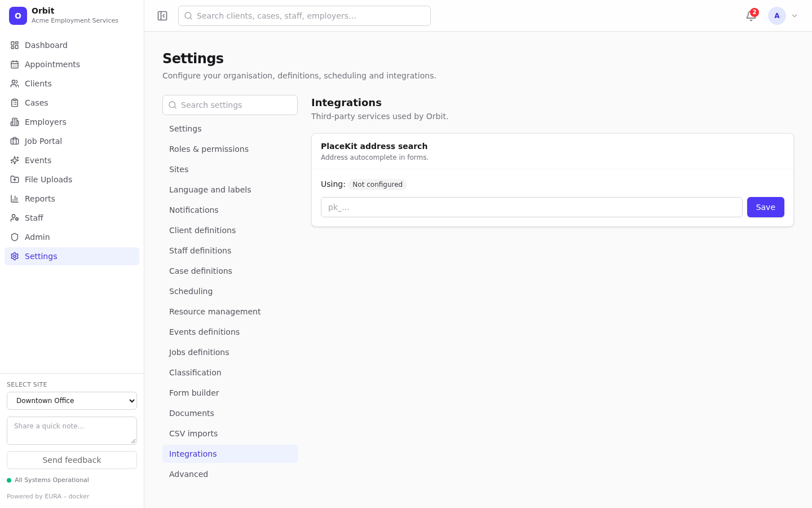This screenshot has width=812, height=508.
Task: Open Jobs definitions section
Action: pos(230,352)
